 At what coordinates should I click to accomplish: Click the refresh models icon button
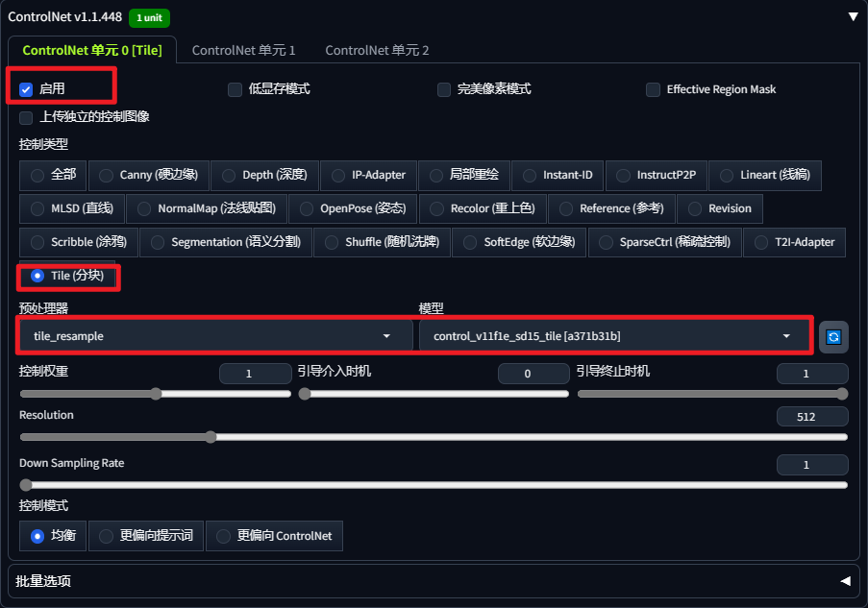click(833, 336)
